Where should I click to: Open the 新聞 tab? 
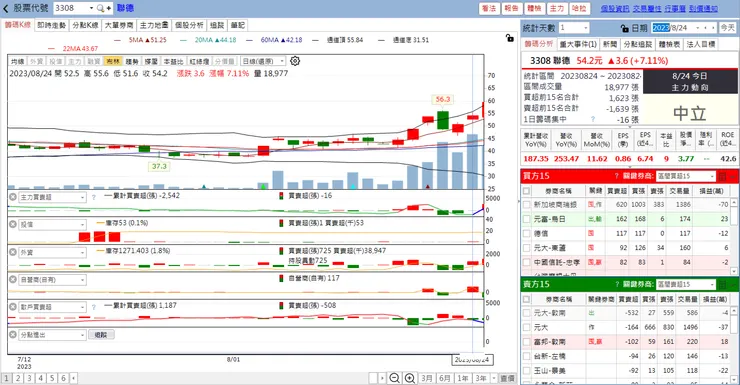610,44
